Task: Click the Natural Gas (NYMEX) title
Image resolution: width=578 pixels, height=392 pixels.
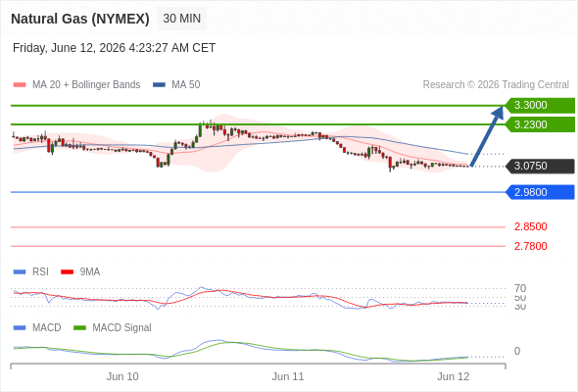Action: point(80,19)
